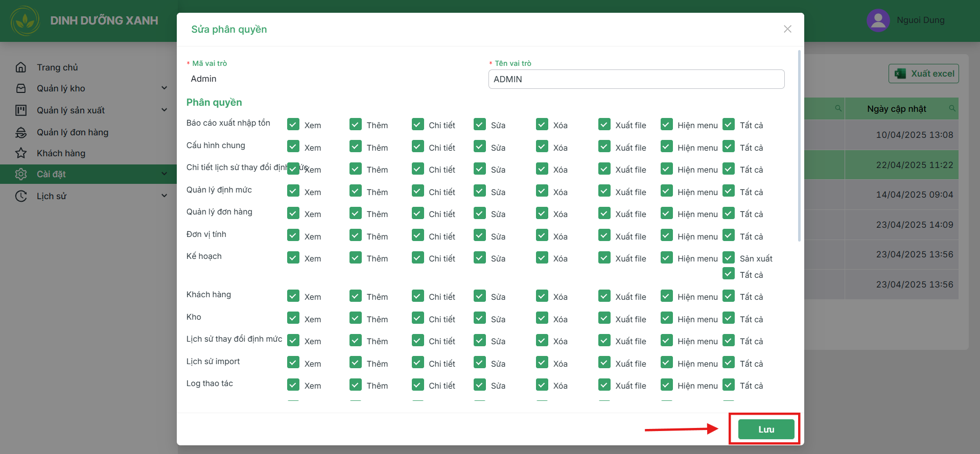This screenshot has height=454, width=980.
Task: Click the Dinh Dưỡng Xanh leaf logo
Action: pos(25,21)
